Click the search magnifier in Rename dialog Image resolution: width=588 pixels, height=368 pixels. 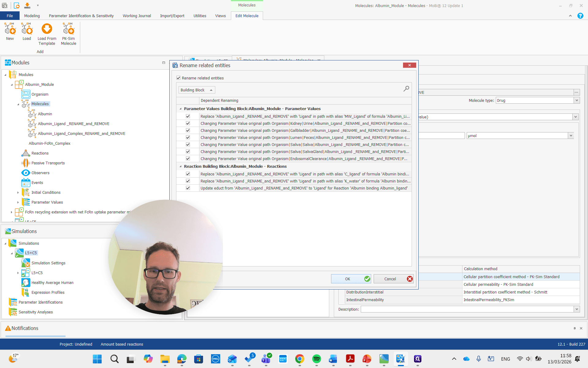point(406,89)
